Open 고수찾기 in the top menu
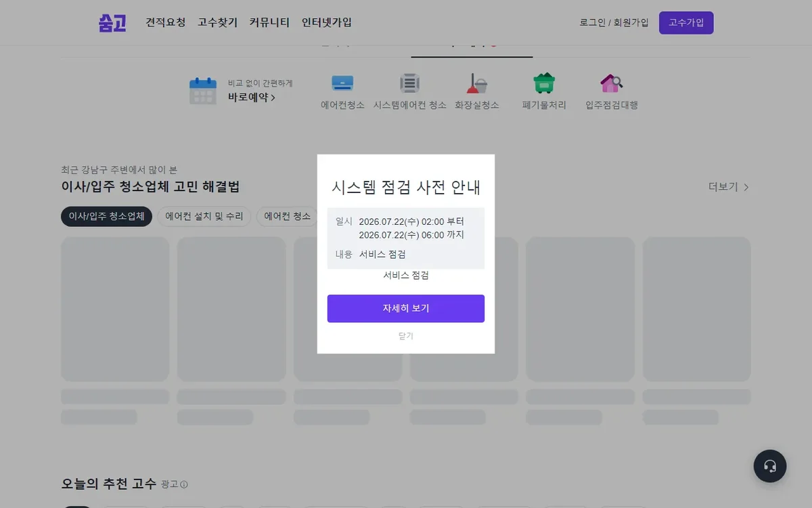This screenshot has height=508, width=812. click(x=218, y=22)
